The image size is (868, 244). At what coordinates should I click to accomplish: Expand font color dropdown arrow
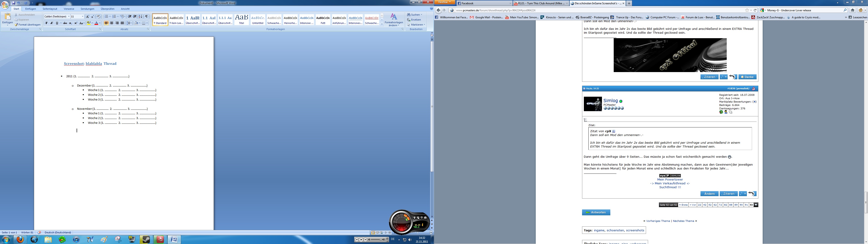pos(100,23)
